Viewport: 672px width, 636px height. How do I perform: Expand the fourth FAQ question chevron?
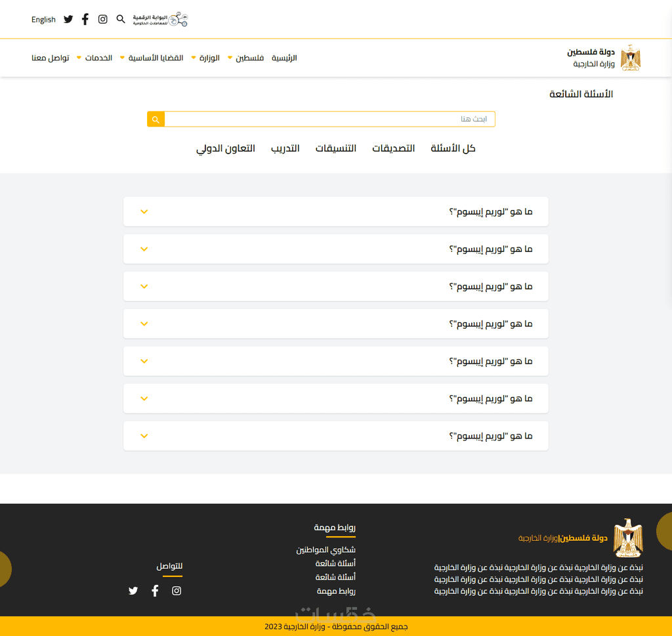(144, 324)
